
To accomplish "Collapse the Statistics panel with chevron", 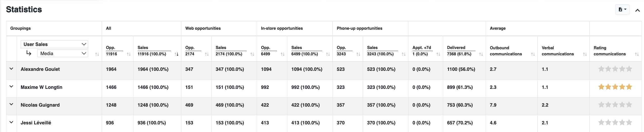I will point(637,10).
